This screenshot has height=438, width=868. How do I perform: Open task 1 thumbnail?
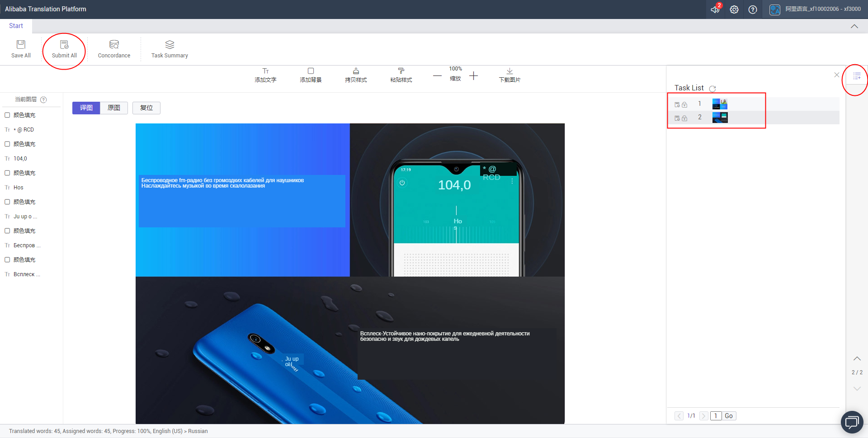click(720, 104)
